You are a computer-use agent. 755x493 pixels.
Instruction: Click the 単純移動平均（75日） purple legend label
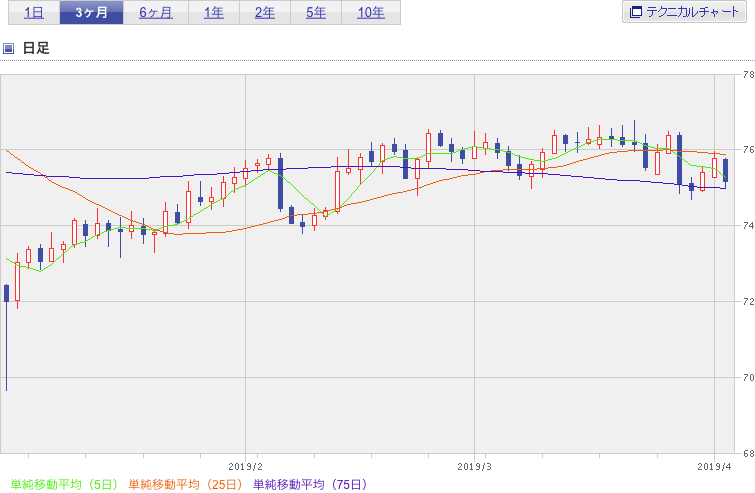click(x=311, y=484)
